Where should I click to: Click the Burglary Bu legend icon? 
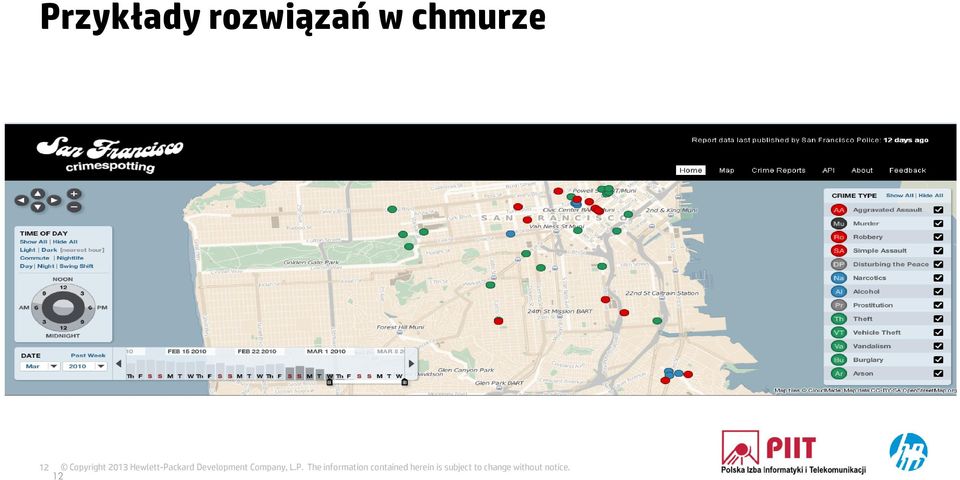pos(838,359)
